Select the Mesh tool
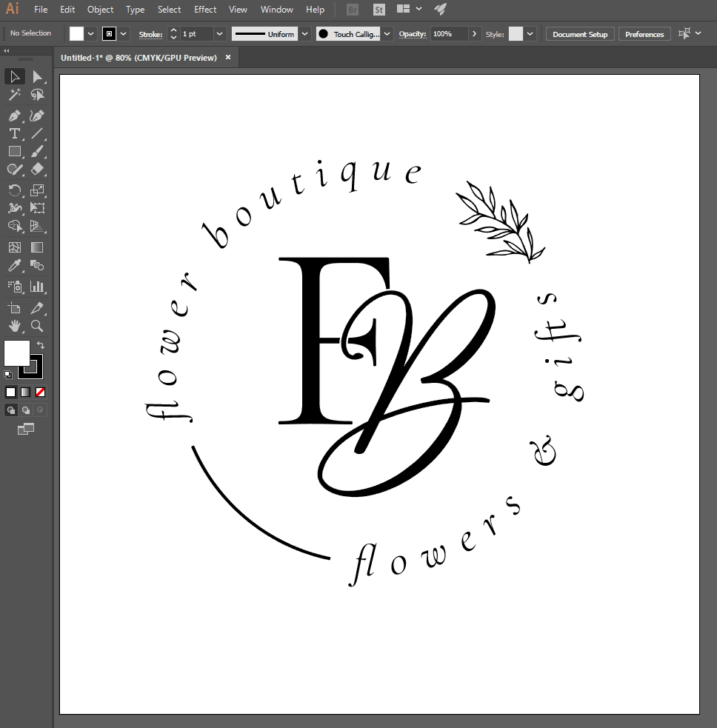This screenshot has width=717, height=728. pos(14,247)
